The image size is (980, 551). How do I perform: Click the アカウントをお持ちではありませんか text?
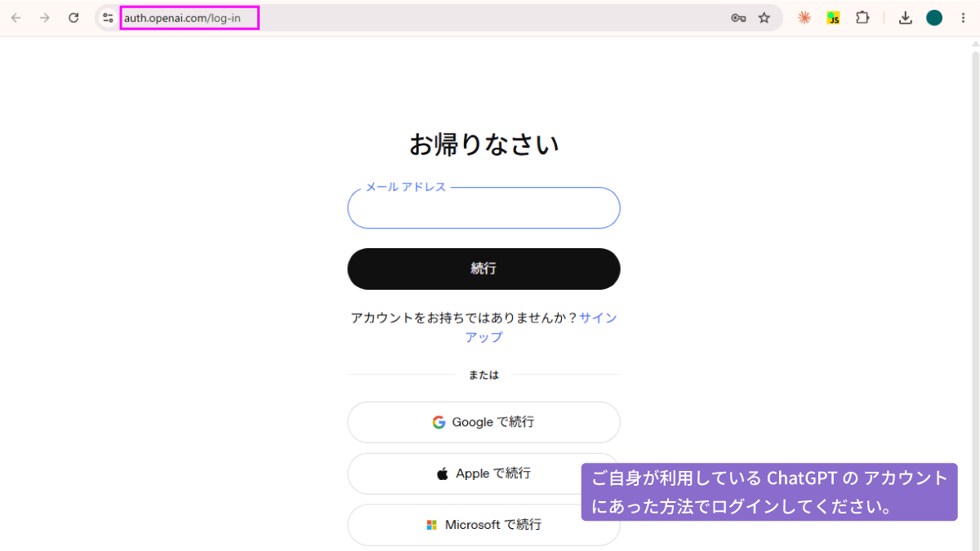click(x=464, y=318)
